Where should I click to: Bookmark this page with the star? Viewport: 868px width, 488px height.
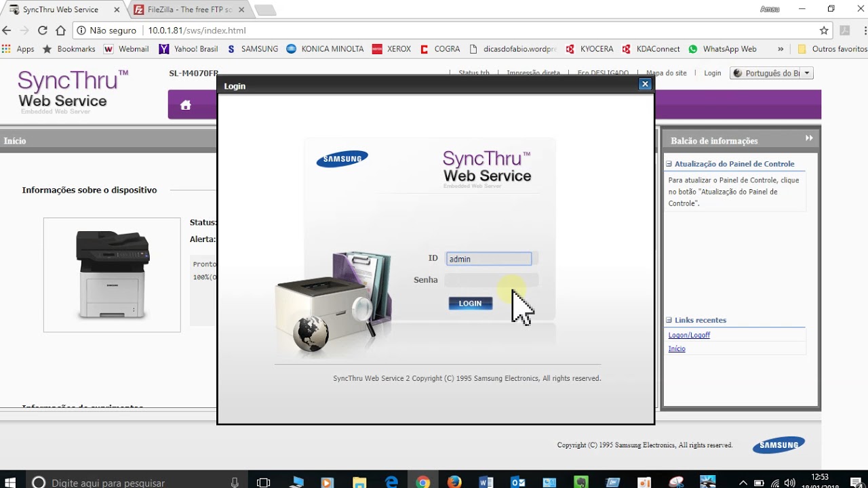point(824,30)
